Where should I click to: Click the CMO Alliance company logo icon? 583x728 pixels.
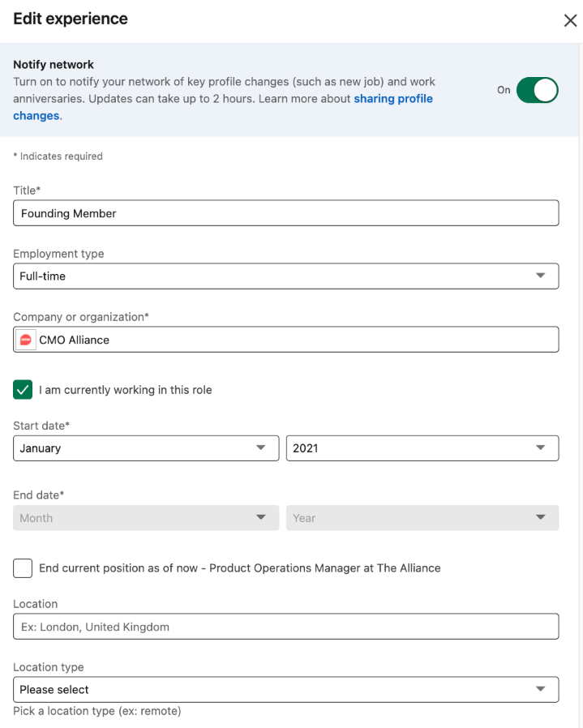(x=26, y=340)
